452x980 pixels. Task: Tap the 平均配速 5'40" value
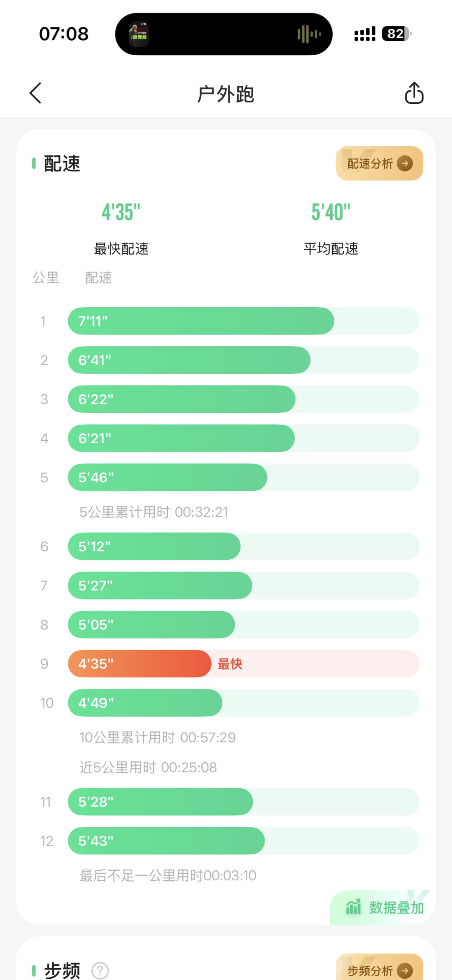point(331,212)
